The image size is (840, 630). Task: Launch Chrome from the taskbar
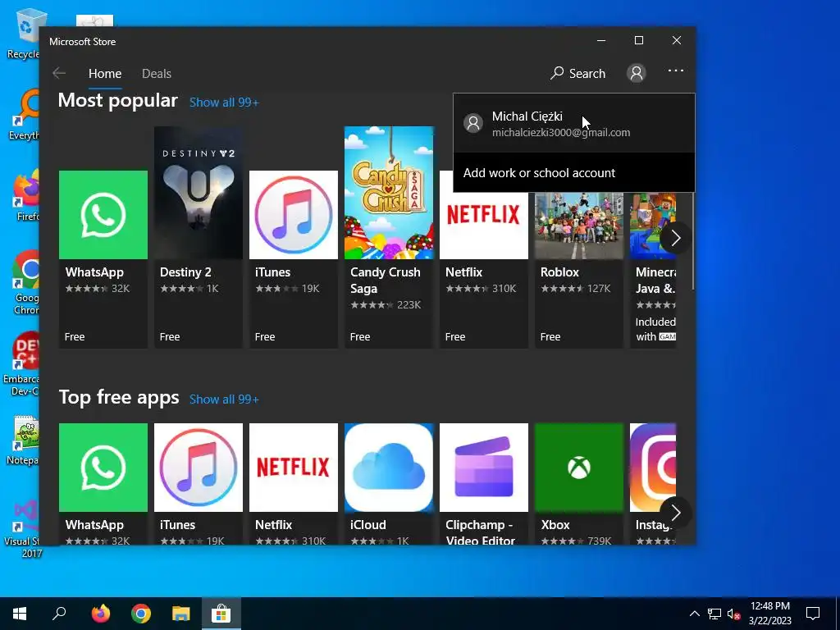(x=141, y=614)
